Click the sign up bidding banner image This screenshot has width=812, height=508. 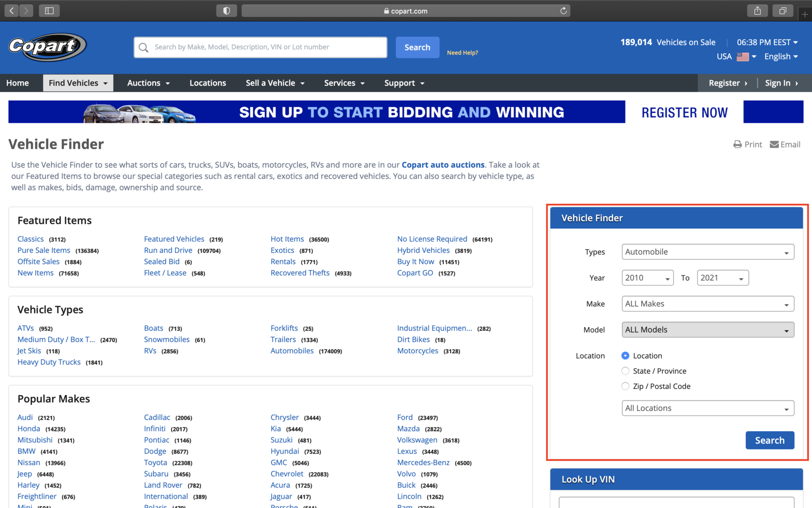[x=317, y=112]
